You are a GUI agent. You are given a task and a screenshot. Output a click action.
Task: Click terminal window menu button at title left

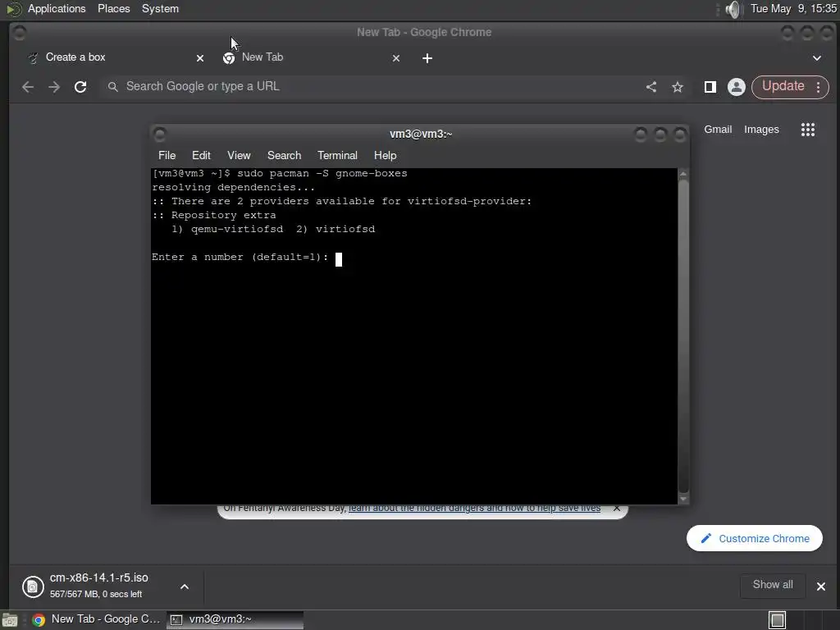click(x=160, y=134)
